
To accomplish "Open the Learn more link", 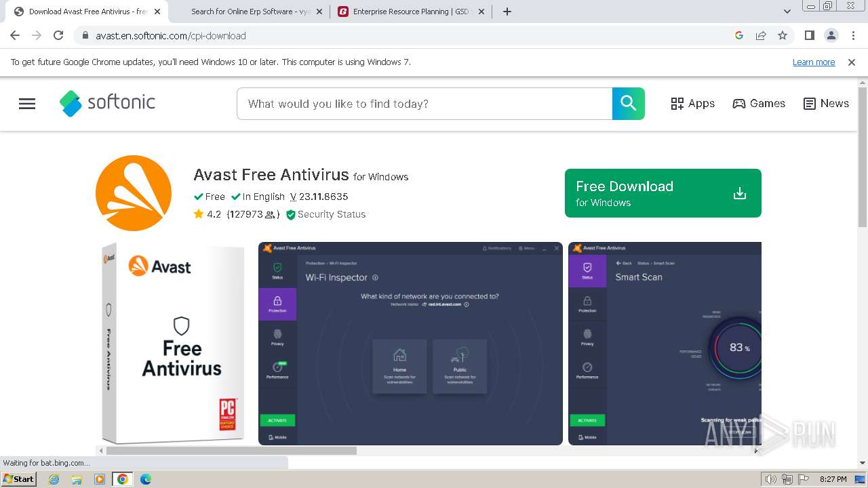I will pos(814,62).
